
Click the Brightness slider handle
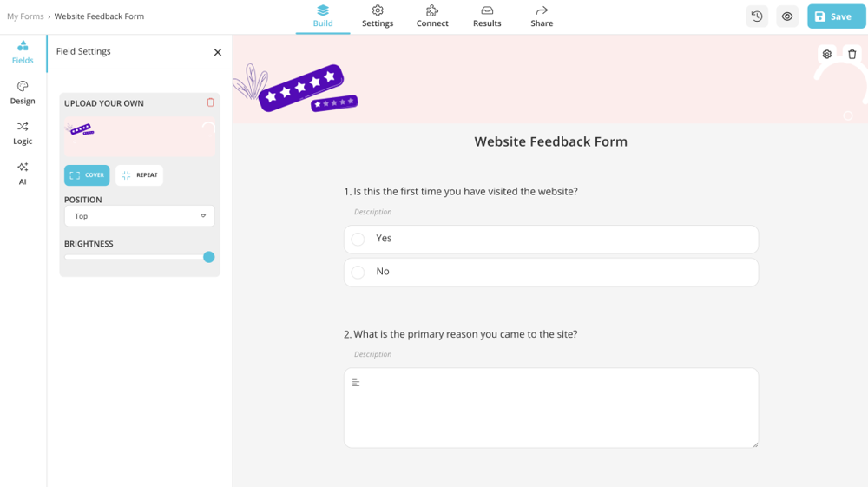[x=209, y=257]
